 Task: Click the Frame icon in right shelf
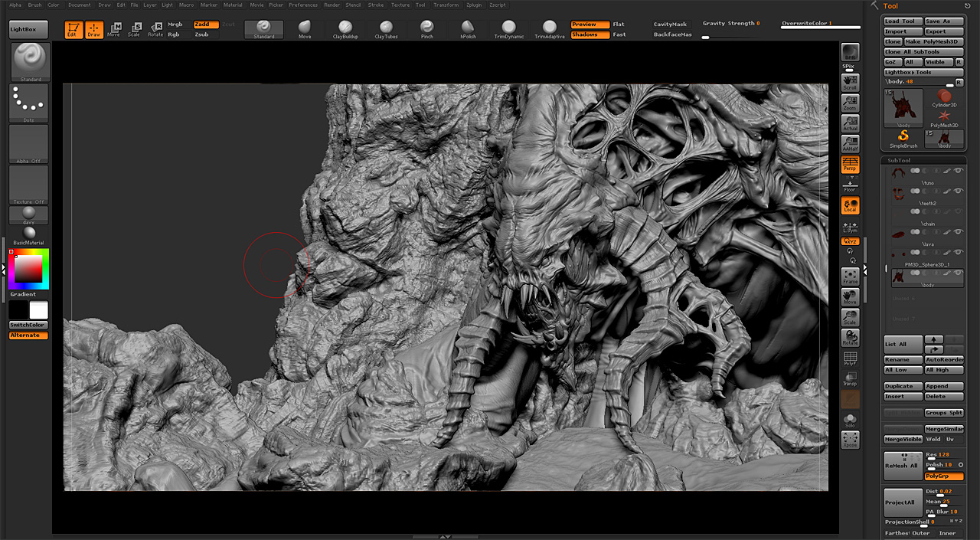[x=850, y=277]
